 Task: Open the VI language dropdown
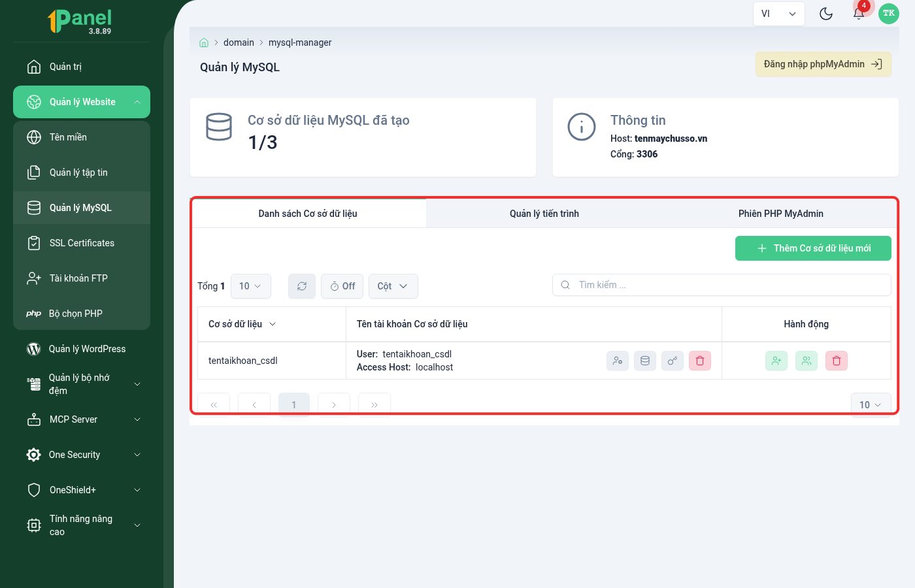778,14
